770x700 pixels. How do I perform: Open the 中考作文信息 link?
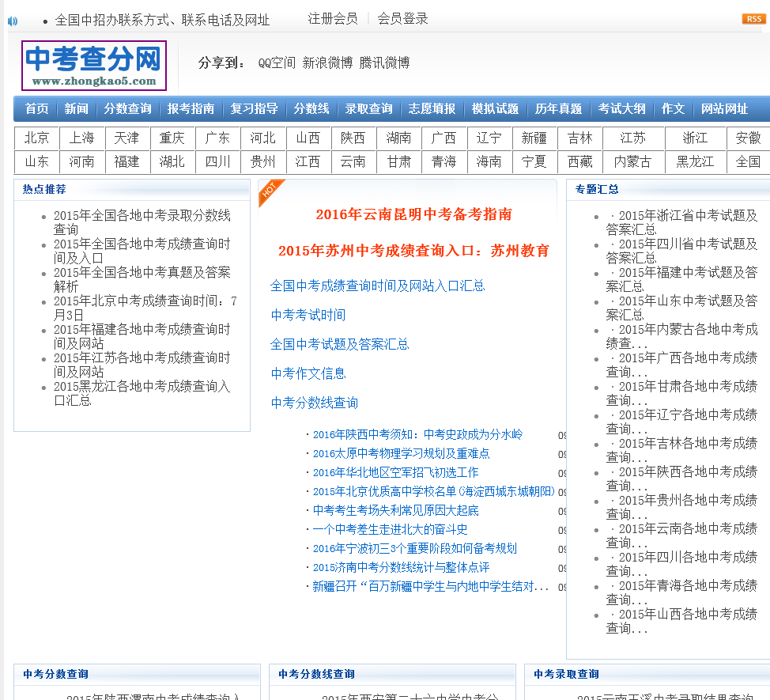308,374
